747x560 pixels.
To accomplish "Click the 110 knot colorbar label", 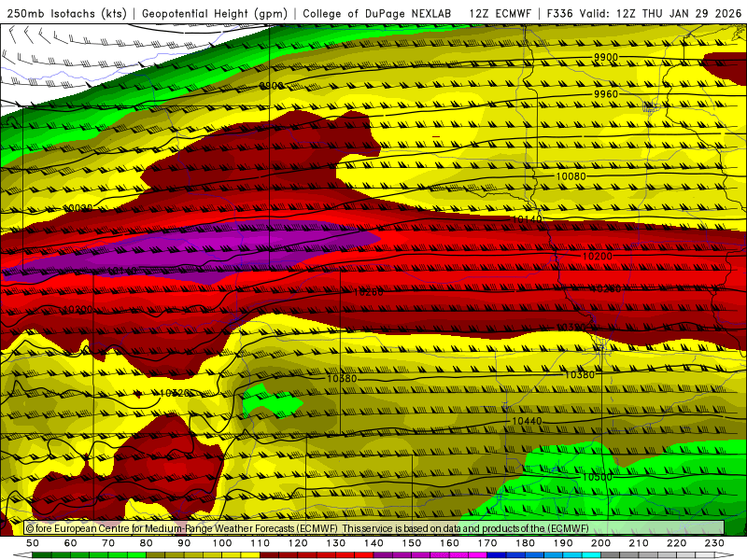I will click(261, 543).
